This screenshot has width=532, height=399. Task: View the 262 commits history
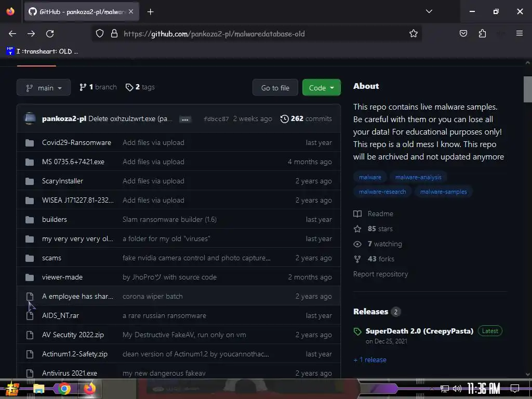[x=306, y=119]
